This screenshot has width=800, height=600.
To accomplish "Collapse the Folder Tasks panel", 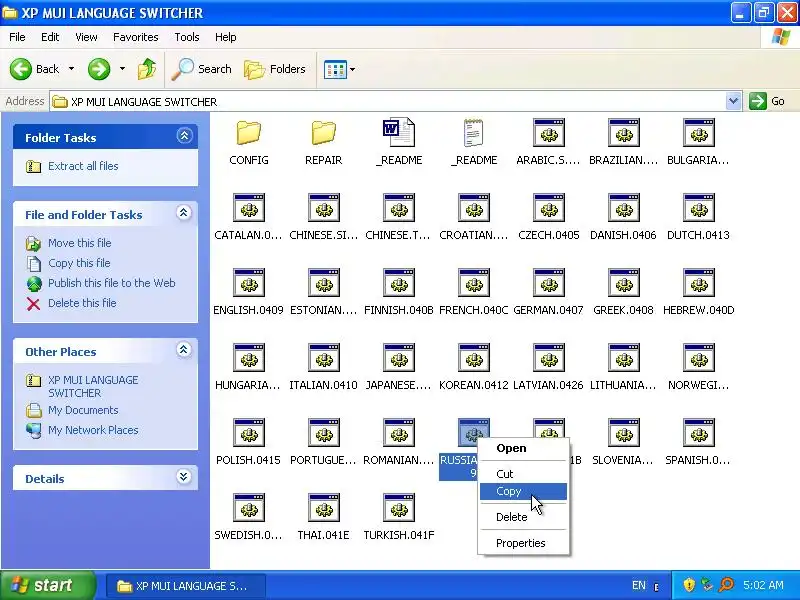I will coord(184,136).
